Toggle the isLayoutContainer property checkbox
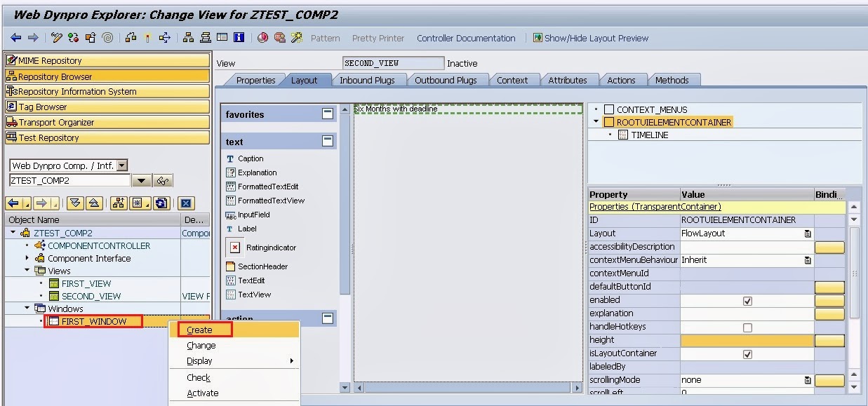868x406 pixels. tap(747, 353)
